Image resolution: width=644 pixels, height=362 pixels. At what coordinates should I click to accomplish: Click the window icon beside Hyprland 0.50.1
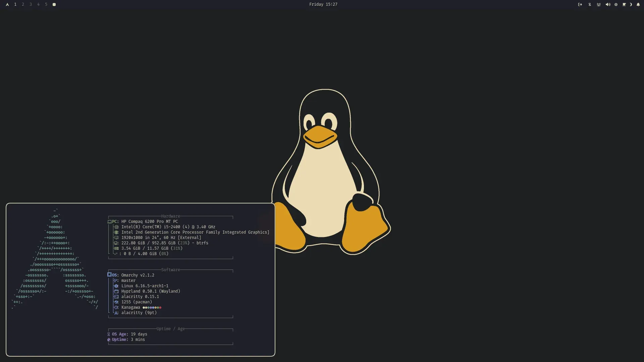click(x=116, y=291)
